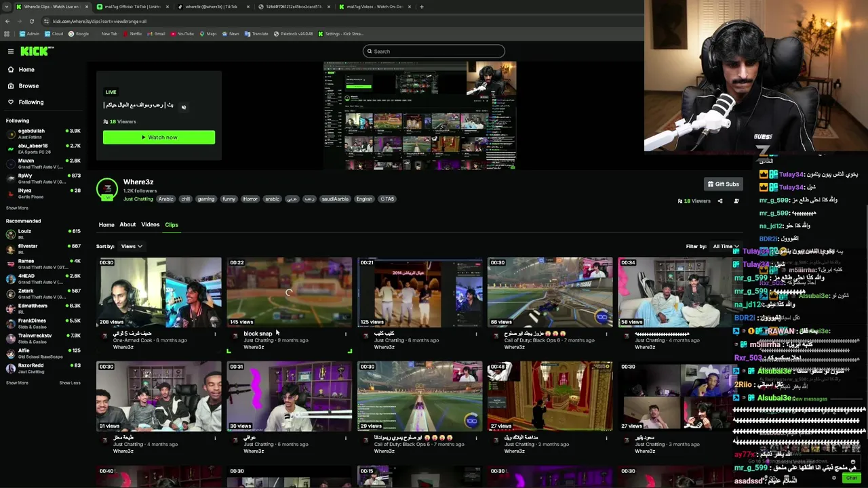Open options menu for 31 views clip
The height and width of the screenshot is (488, 868).
(x=215, y=439)
